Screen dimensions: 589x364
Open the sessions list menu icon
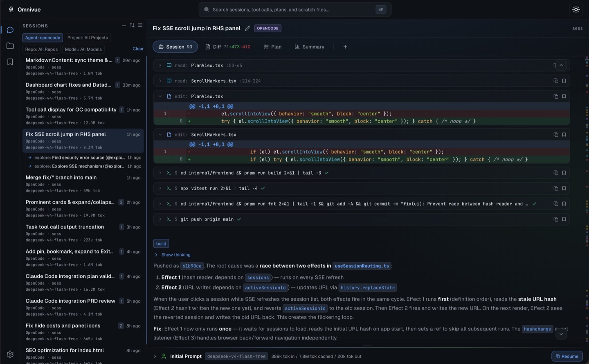coord(140,25)
